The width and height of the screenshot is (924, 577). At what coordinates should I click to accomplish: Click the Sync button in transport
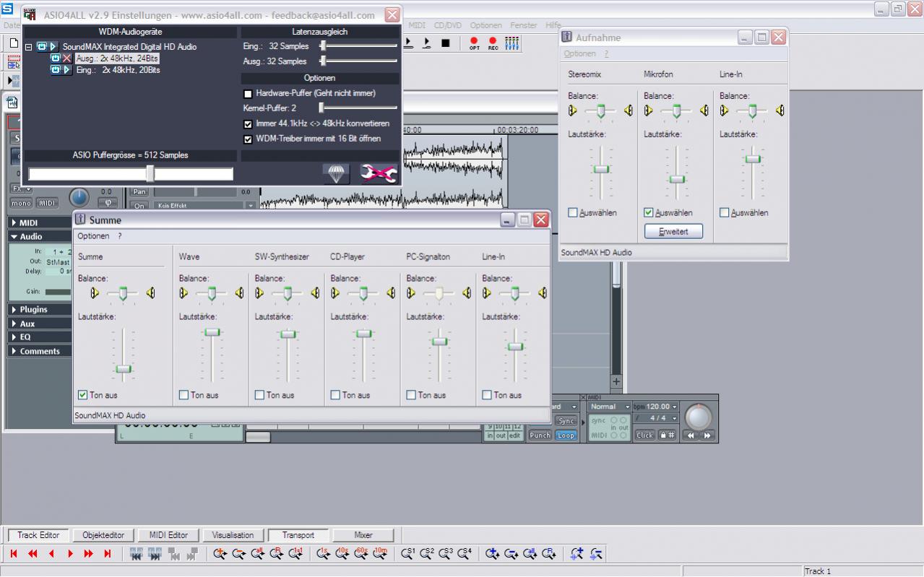click(x=566, y=421)
